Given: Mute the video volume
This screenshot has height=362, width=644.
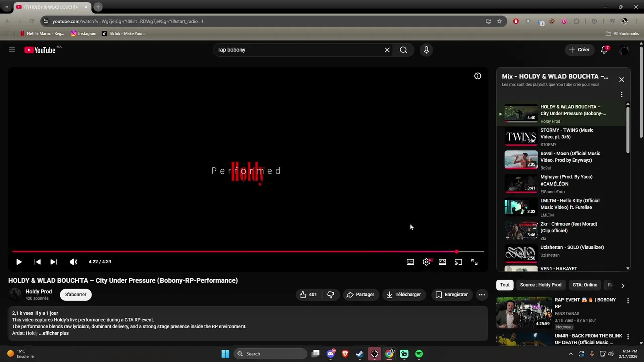Looking at the screenshot, I should click(x=73, y=262).
